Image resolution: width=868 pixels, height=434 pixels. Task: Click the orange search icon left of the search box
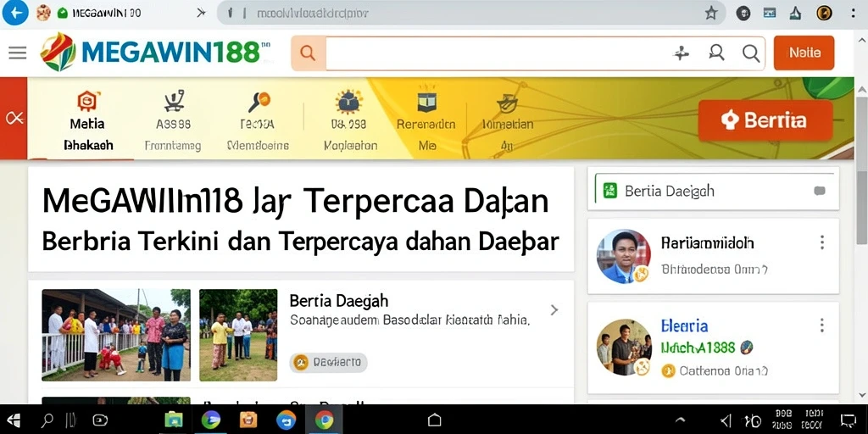pos(308,53)
